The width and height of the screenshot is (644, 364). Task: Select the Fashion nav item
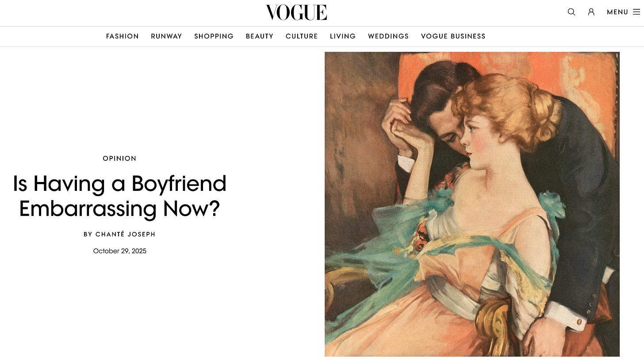click(x=123, y=36)
